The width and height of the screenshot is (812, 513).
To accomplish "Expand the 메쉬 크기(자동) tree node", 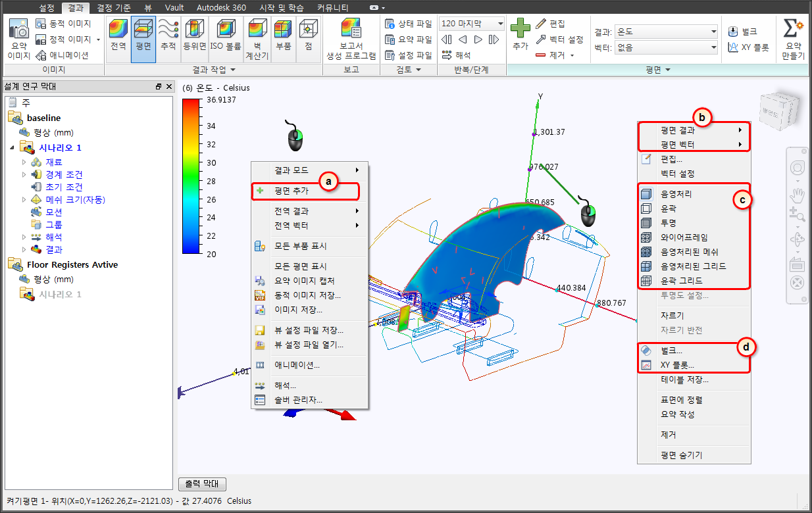I will coord(24,199).
